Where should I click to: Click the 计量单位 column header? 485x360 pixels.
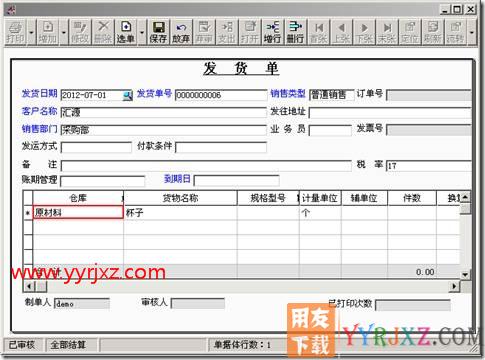[320, 198]
